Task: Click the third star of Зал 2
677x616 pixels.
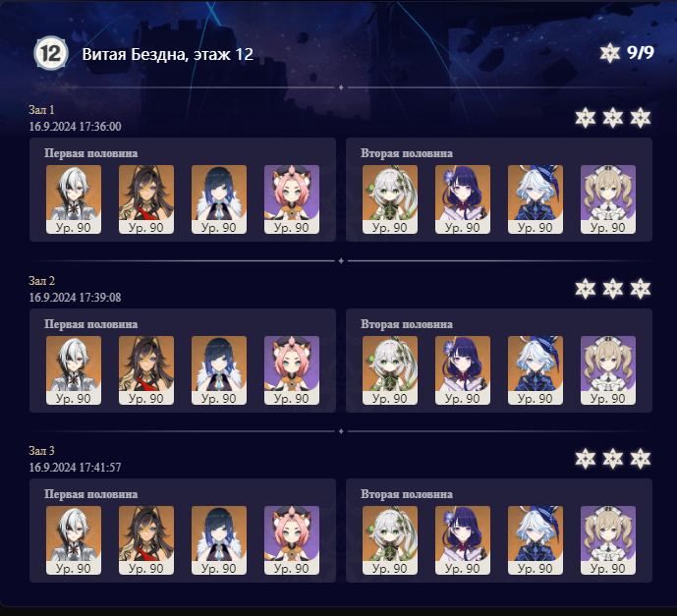Action: click(x=641, y=289)
